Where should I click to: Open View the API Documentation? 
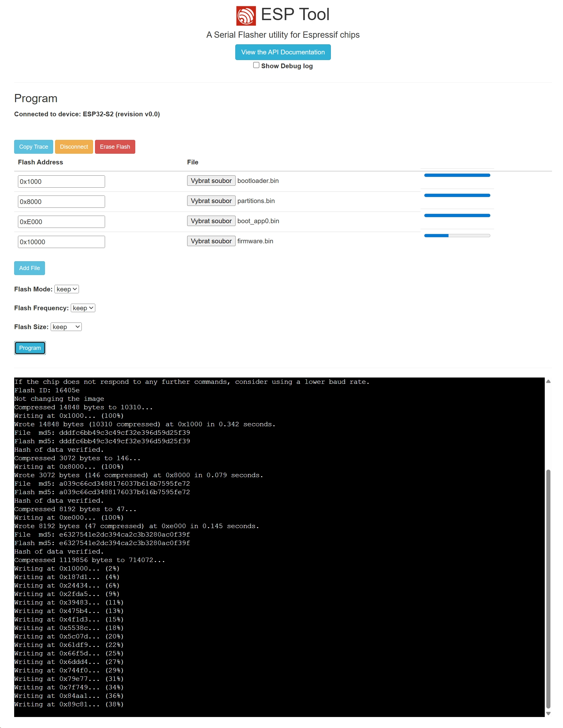282,52
